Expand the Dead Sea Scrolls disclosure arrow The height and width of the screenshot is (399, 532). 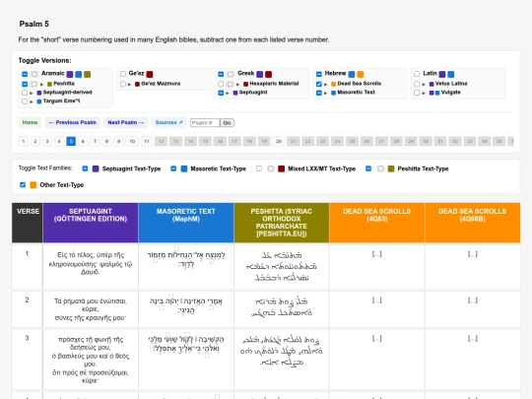tap(326, 84)
